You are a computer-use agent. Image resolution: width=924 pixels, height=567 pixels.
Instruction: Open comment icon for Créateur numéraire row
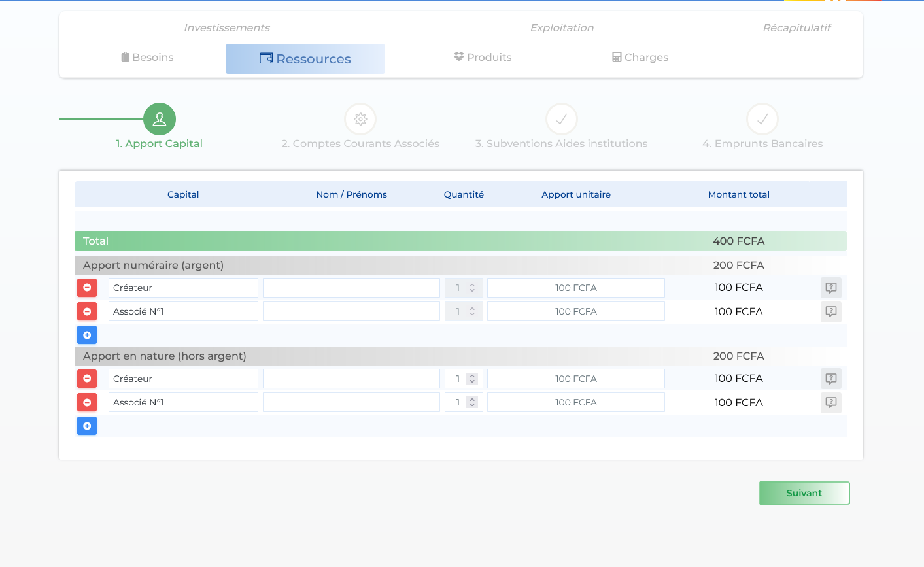(x=830, y=288)
